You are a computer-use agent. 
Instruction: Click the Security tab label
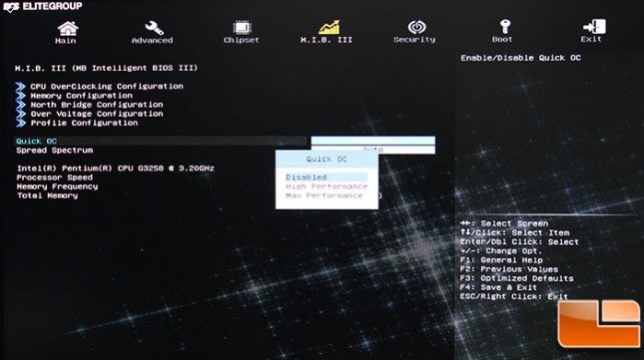pos(414,39)
